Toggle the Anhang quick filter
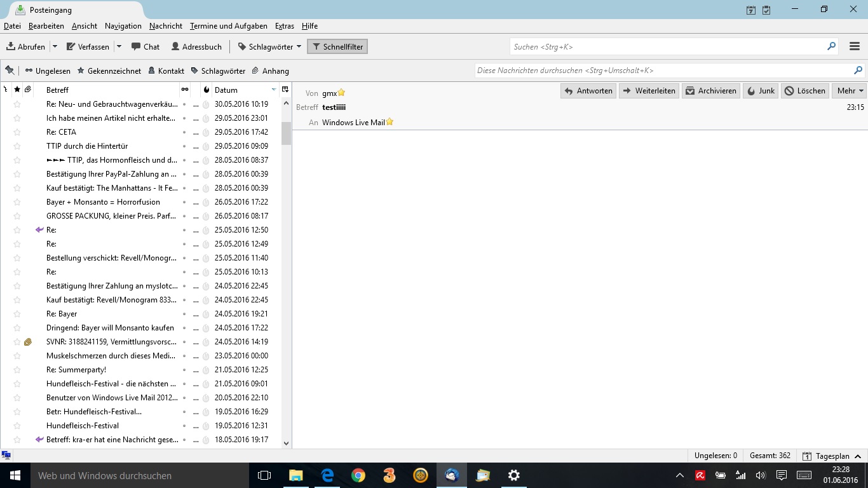 tap(270, 71)
